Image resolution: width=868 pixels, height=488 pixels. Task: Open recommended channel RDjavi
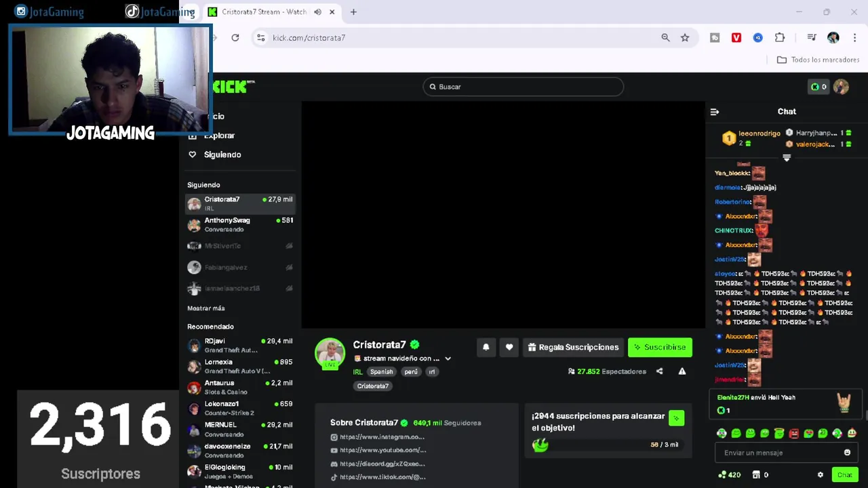tap(240, 345)
